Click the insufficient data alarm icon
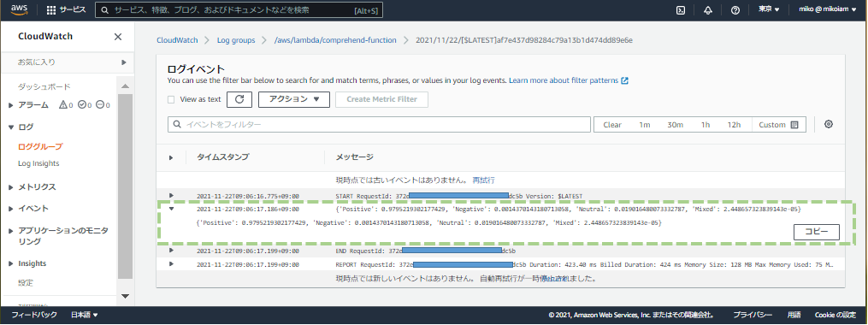This screenshot has width=868, height=325. [100, 104]
